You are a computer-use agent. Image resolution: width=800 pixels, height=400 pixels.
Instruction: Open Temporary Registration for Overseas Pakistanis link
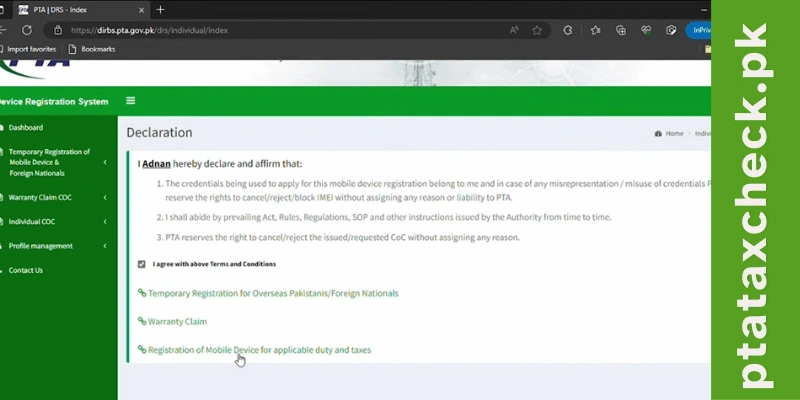(x=273, y=293)
